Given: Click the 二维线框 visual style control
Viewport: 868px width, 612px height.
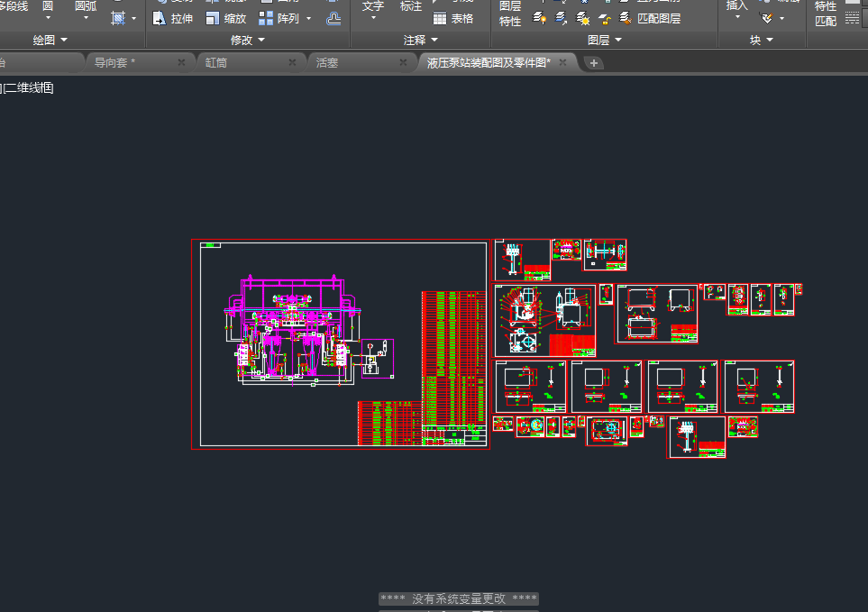Looking at the screenshot, I should click(x=28, y=88).
